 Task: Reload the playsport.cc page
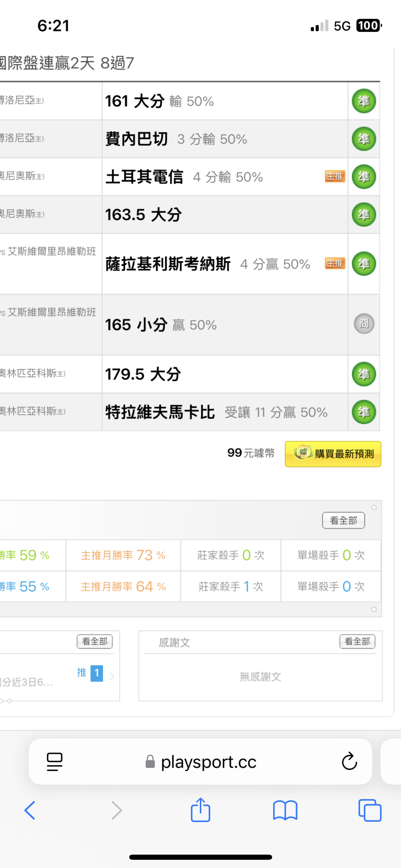point(349,762)
